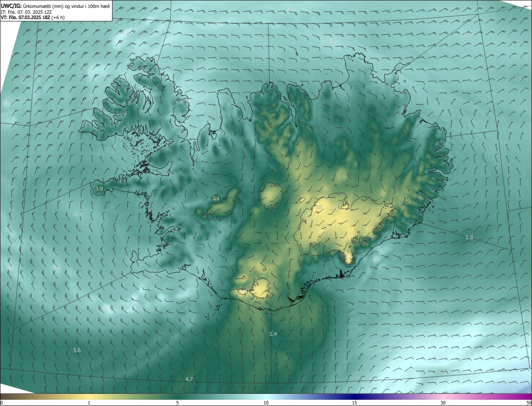The image size is (532, 406).
Task: Click the 5.6 value in the southwest sea
Action: [77, 350]
